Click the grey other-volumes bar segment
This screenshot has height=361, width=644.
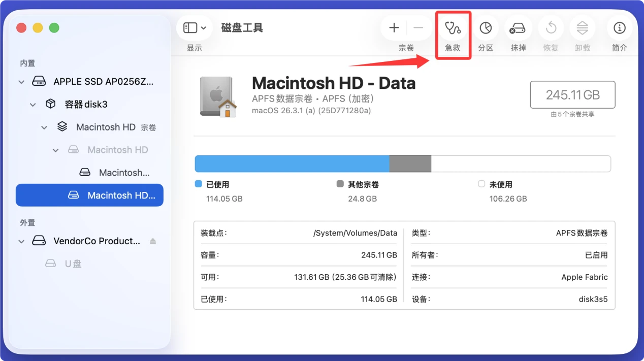pyautogui.click(x=410, y=164)
